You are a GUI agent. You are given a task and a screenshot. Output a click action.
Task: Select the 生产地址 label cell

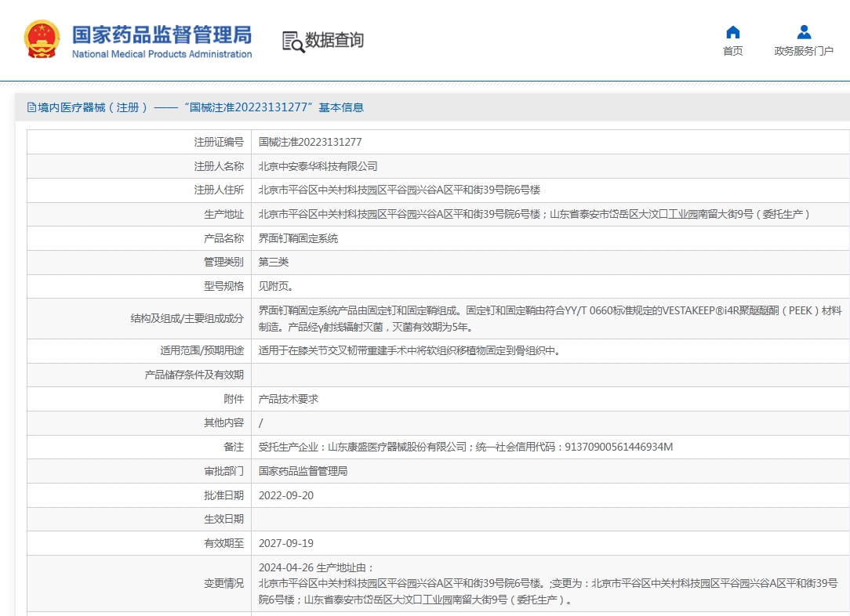click(x=140, y=214)
